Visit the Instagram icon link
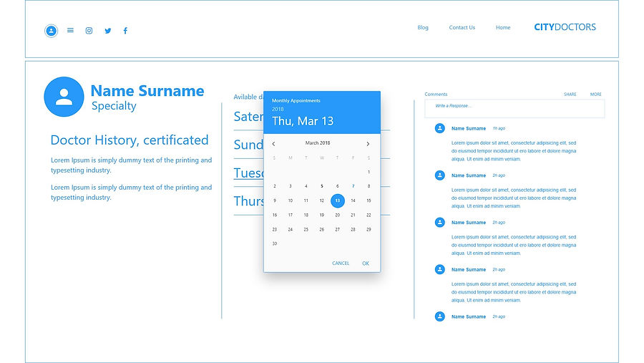644x363 pixels. 89,30
